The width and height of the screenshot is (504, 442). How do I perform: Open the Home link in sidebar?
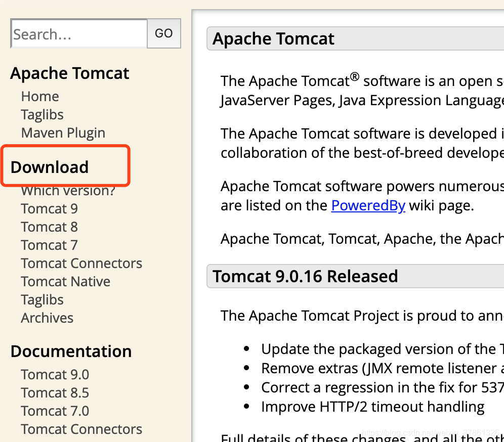40,97
